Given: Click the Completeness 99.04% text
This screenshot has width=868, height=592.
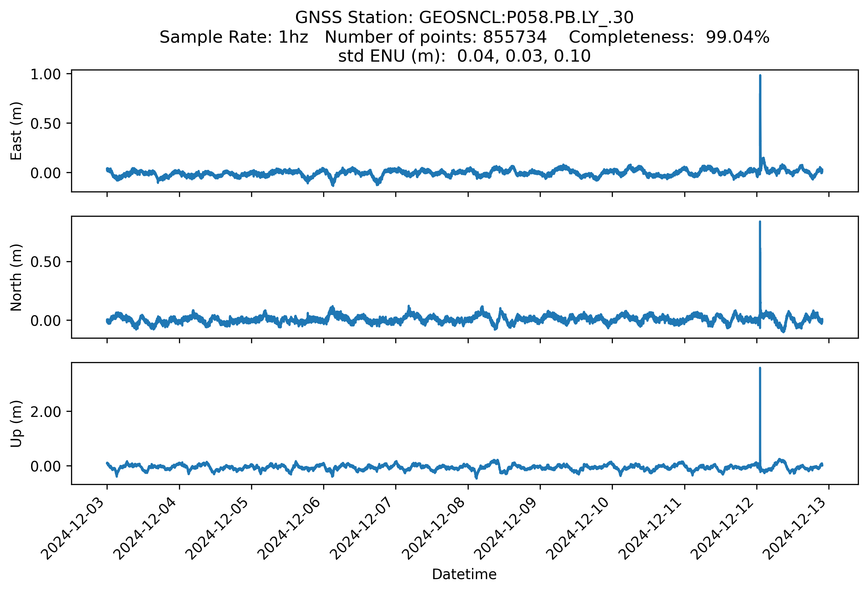Looking at the screenshot, I should tap(669, 37).
